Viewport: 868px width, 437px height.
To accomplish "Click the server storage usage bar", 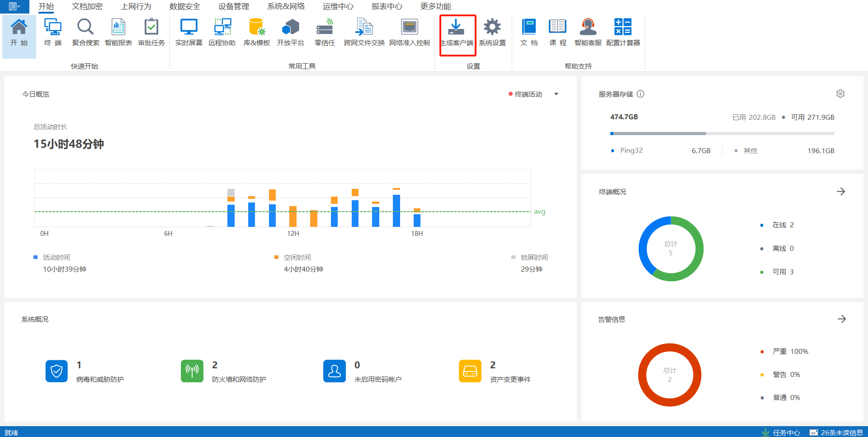I will [x=722, y=133].
